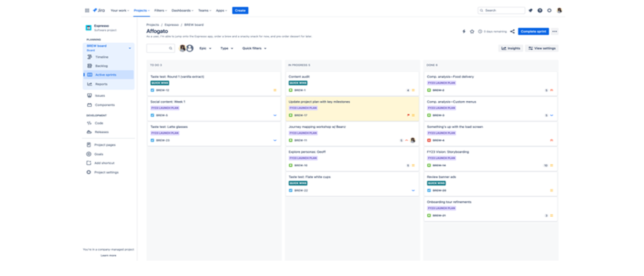Open the Insights button
The height and width of the screenshot is (276, 644).
click(x=511, y=48)
